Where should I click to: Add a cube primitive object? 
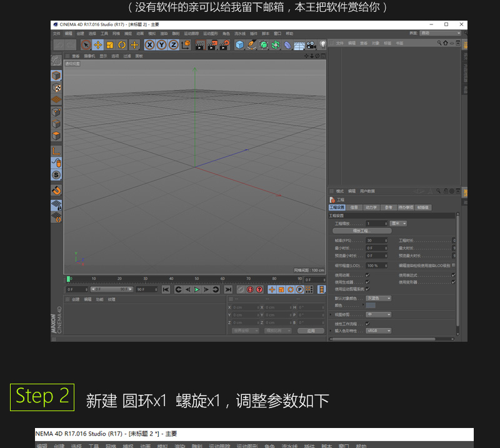pyautogui.click(x=239, y=45)
